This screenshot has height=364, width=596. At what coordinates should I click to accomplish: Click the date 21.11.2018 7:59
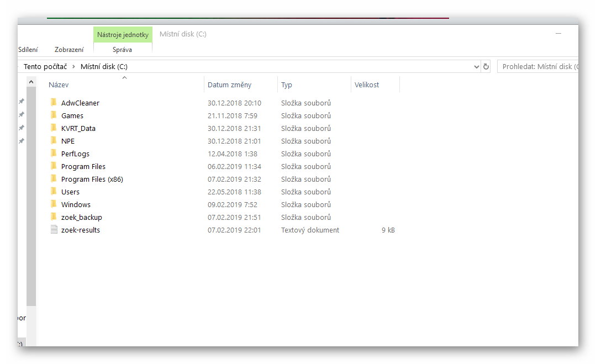(x=233, y=115)
